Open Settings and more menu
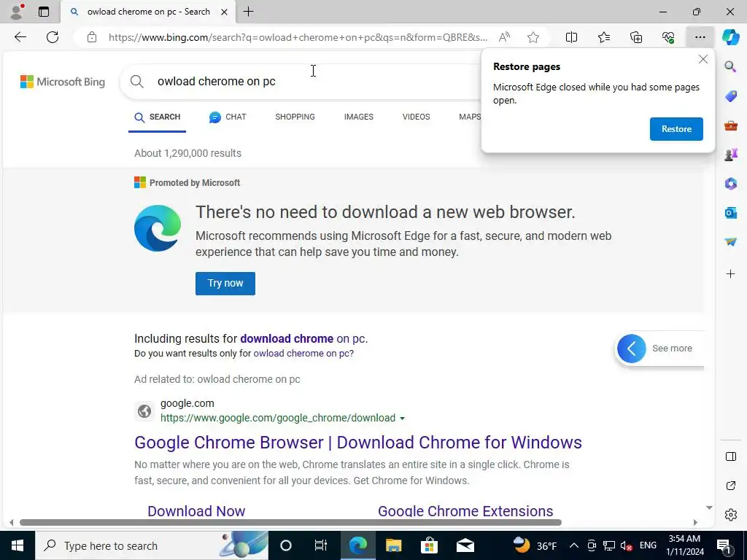The height and width of the screenshot is (560, 747). [x=700, y=37]
